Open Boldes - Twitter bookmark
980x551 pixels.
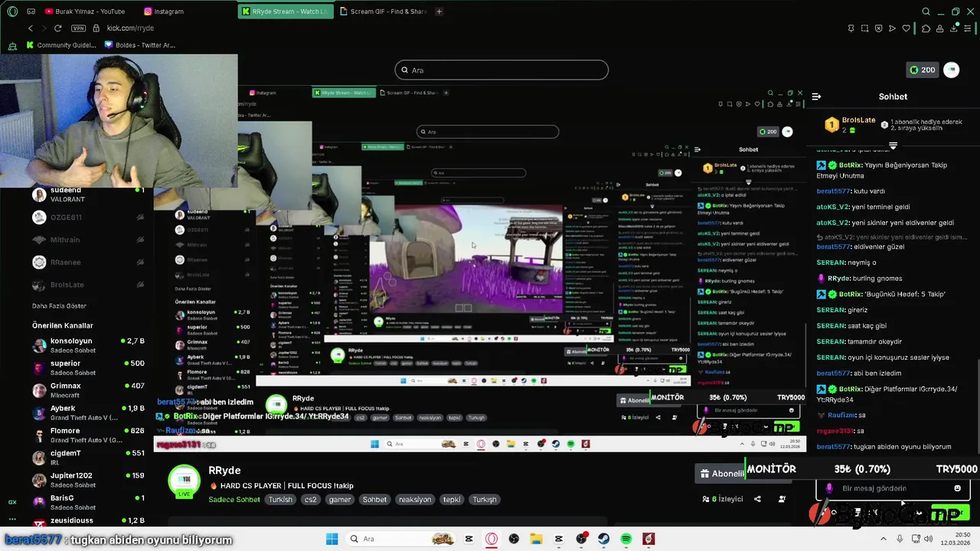(x=139, y=45)
